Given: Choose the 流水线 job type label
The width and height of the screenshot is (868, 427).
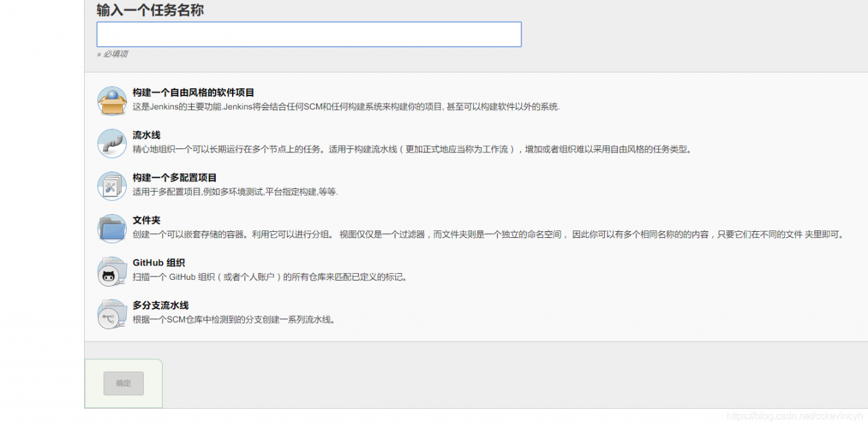Looking at the screenshot, I should (x=147, y=134).
